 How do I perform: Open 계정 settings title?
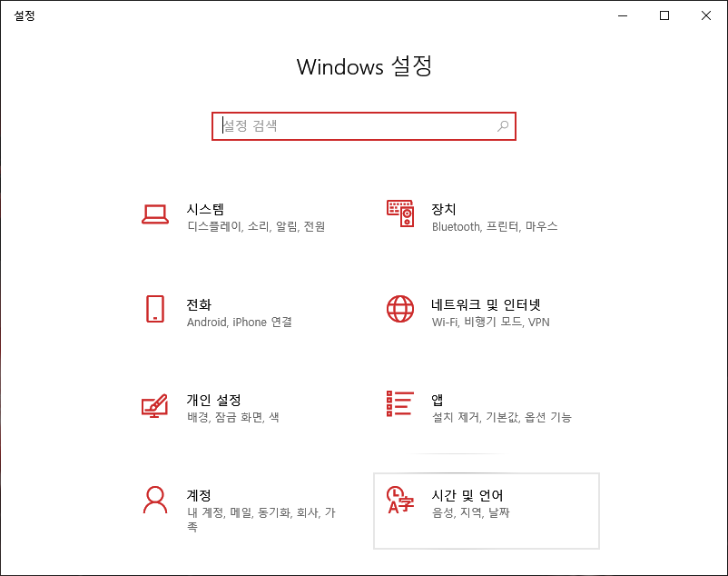pyautogui.click(x=199, y=495)
